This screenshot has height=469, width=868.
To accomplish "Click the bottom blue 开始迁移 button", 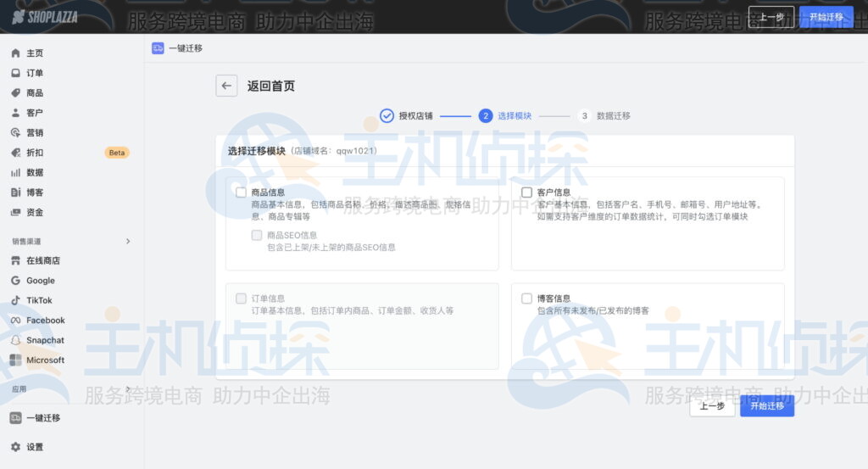I will (766, 406).
